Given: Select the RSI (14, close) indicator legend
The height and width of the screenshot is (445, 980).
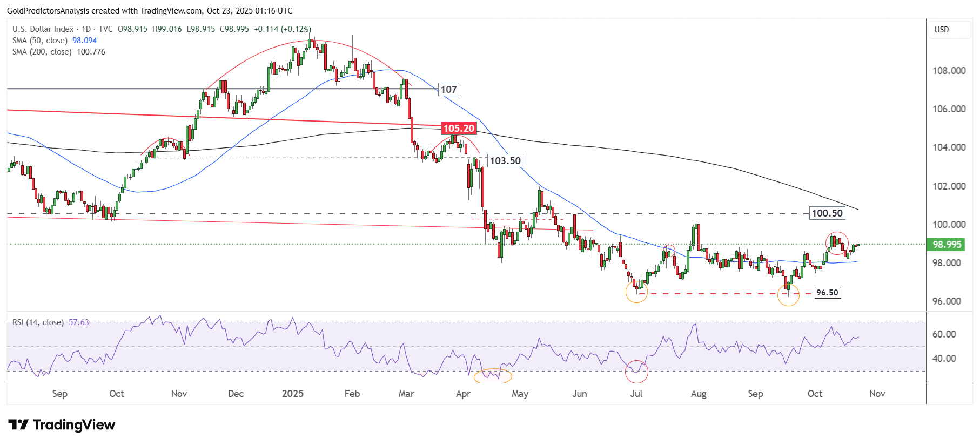Looking at the screenshot, I should click(x=38, y=322).
